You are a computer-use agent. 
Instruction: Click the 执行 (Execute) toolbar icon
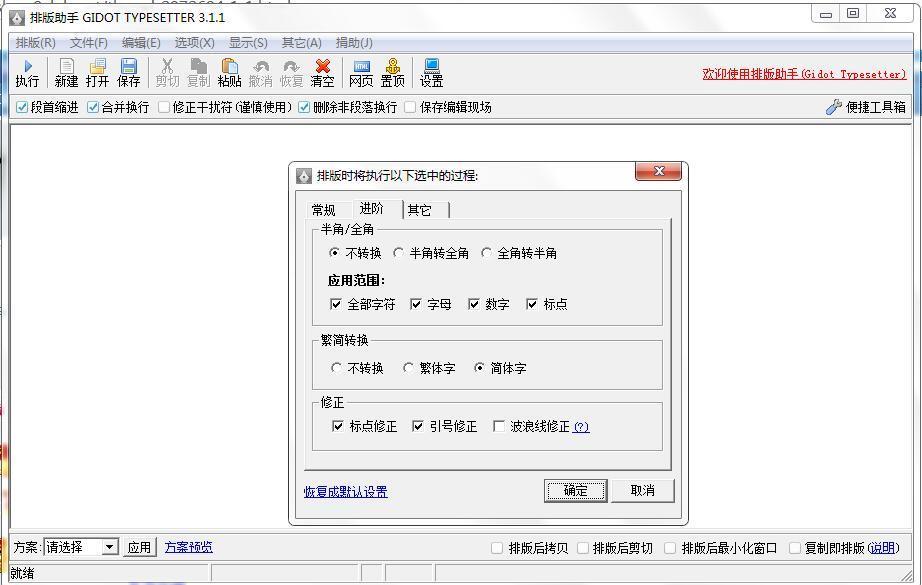coord(27,73)
